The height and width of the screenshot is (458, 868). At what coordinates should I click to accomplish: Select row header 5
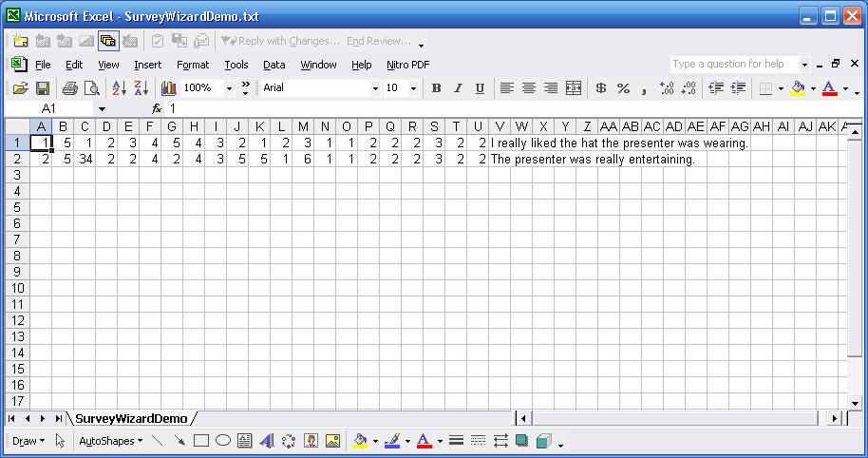17,207
